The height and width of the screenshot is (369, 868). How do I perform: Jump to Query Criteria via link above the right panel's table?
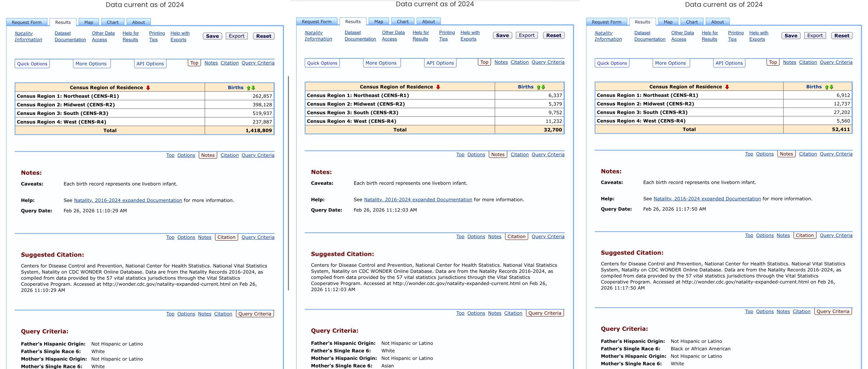pyautogui.click(x=836, y=62)
